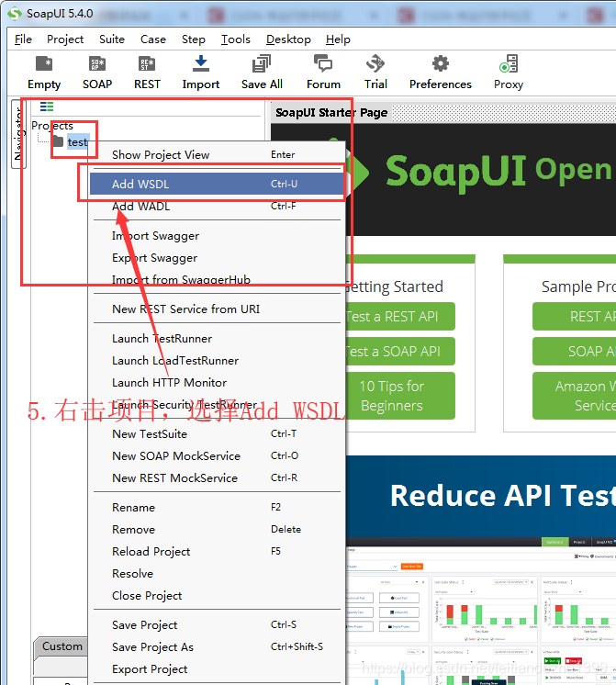Screen dimensions: 616x685
Task: Click the Reduce API Test banner
Action: pyautogui.click(x=481, y=496)
